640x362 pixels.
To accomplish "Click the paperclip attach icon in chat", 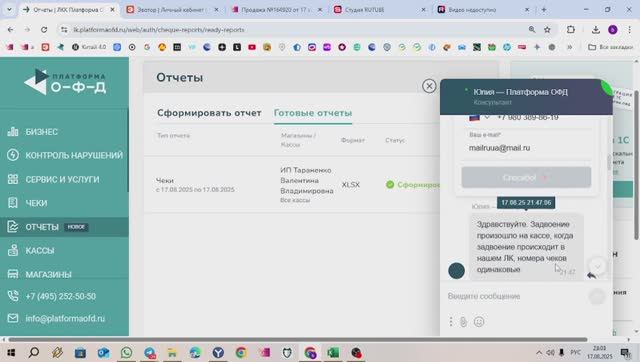I will 464,322.
